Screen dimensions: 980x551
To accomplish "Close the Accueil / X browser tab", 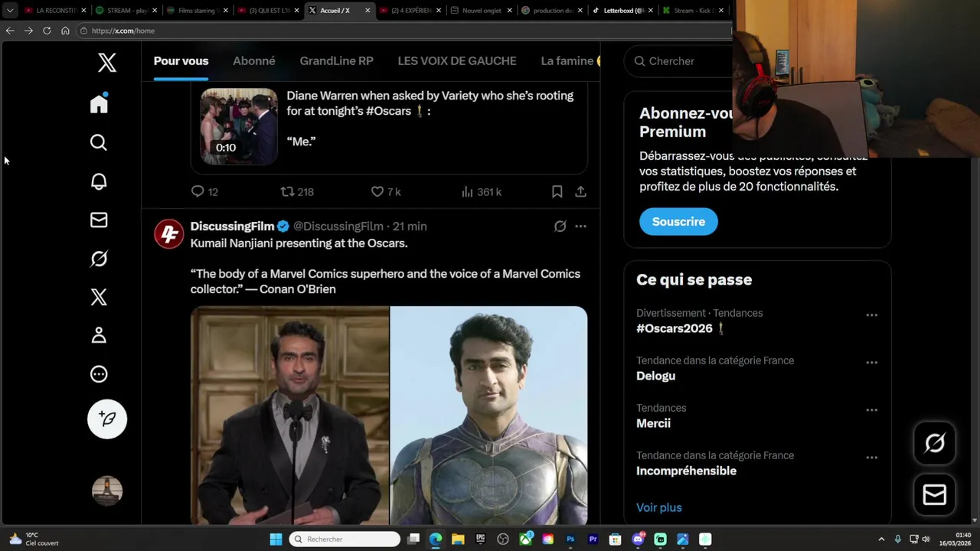I will click(367, 11).
